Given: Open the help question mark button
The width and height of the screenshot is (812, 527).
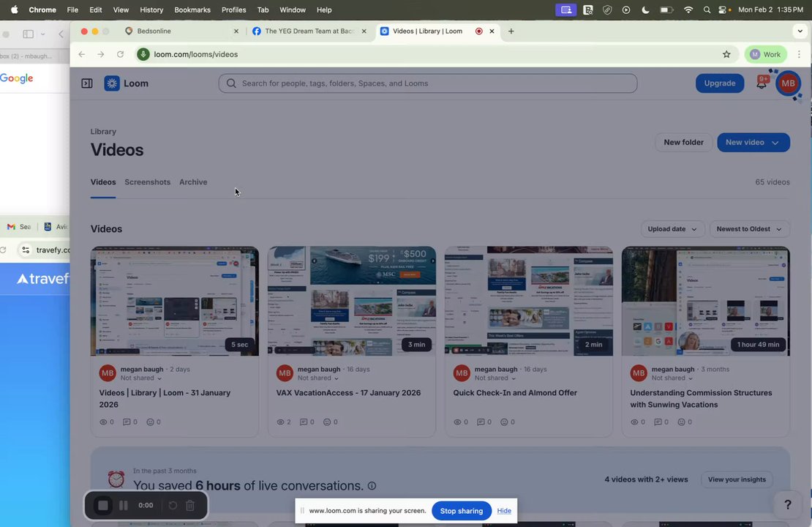Looking at the screenshot, I should 788,505.
